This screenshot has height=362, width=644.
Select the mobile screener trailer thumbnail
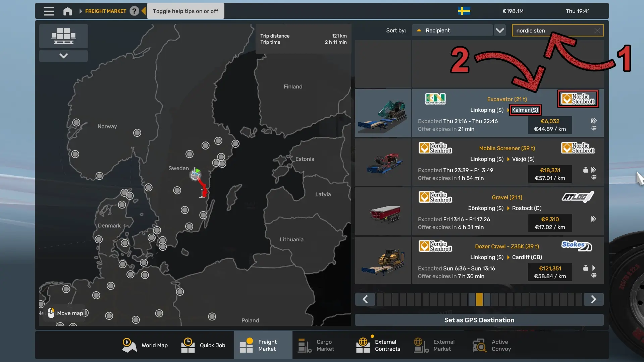pyautogui.click(x=383, y=162)
